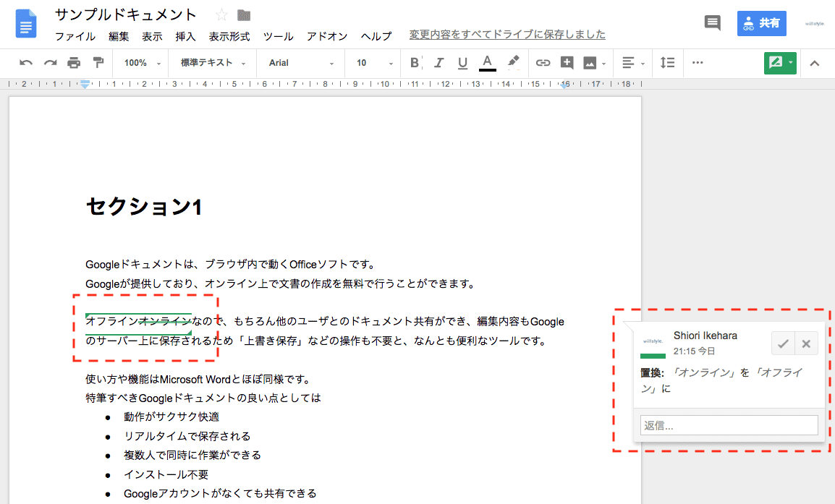Open the font size 10 dropdown
835x504 pixels.
tap(374, 63)
